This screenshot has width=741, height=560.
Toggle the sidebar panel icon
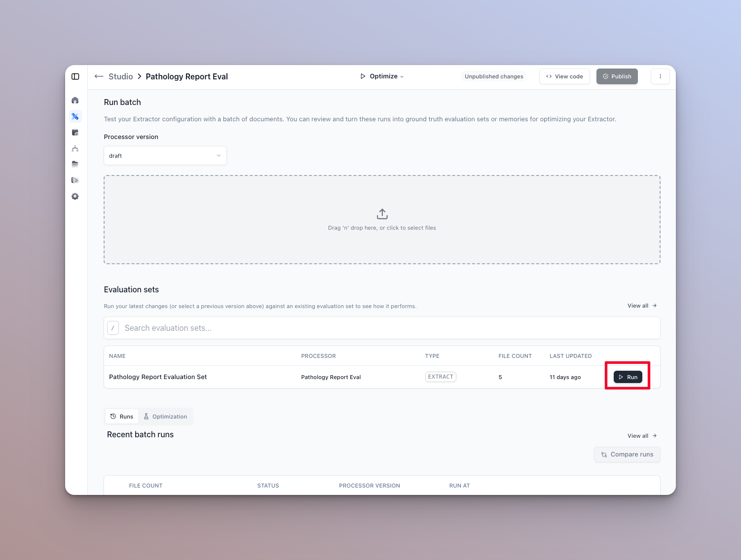pyautogui.click(x=75, y=76)
